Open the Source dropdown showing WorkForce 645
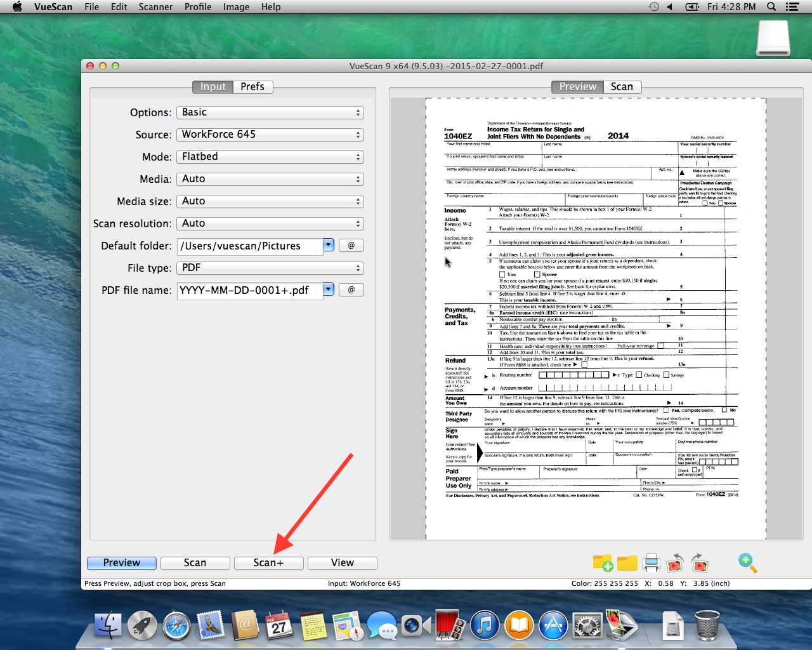This screenshot has height=650, width=812. click(x=270, y=135)
